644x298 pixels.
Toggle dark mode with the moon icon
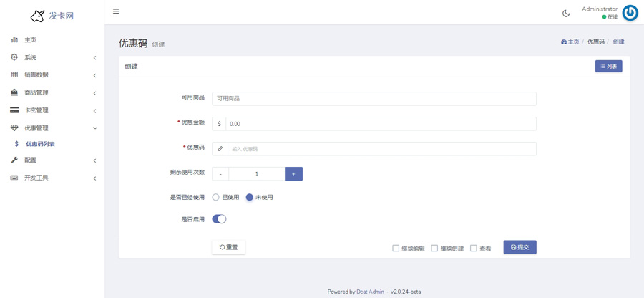point(566,13)
